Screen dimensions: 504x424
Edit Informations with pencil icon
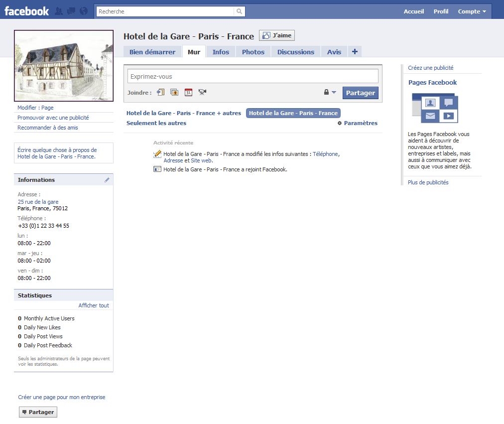tap(107, 180)
